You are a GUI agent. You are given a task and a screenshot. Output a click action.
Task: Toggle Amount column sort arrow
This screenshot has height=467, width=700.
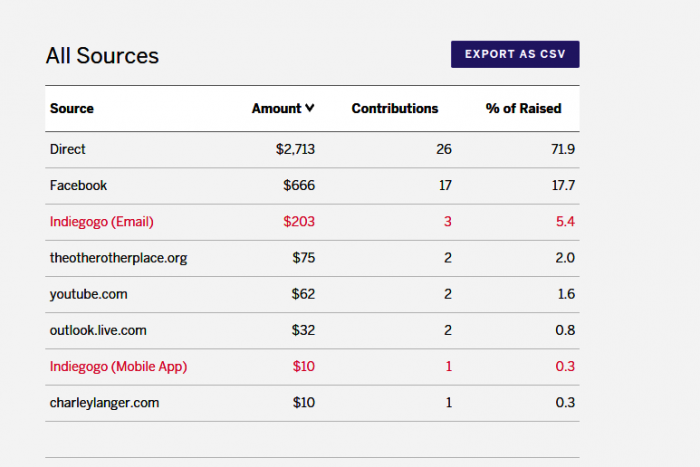coord(310,108)
